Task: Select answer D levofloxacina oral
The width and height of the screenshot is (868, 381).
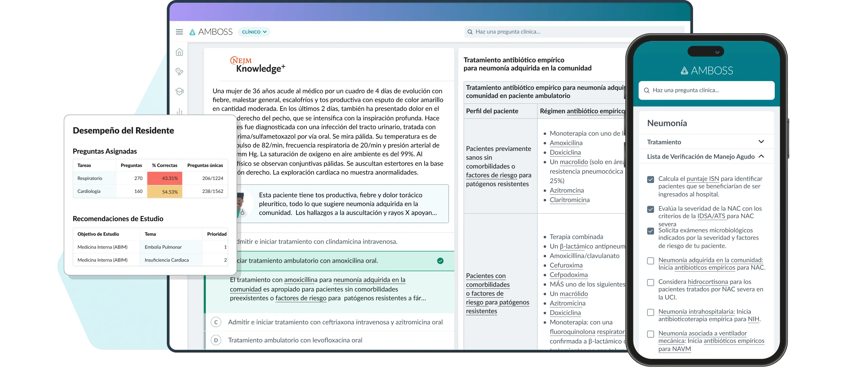Action: click(295, 340)
